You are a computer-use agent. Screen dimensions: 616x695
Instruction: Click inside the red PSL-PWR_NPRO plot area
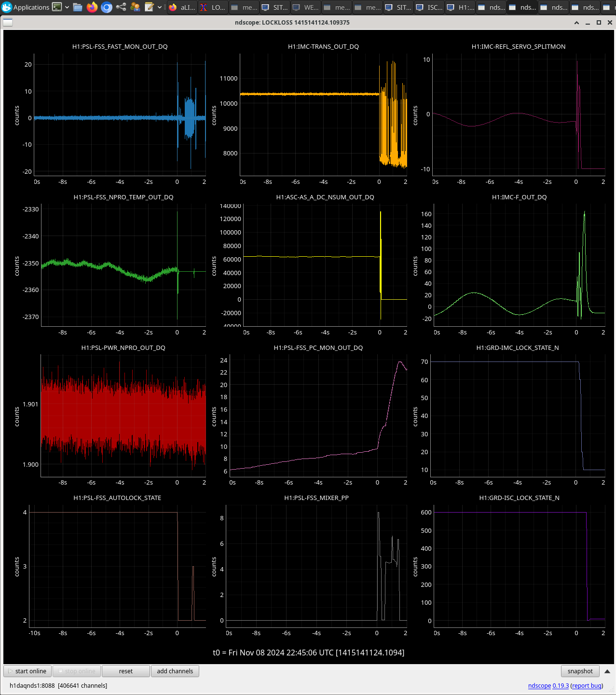pos(123,415)
